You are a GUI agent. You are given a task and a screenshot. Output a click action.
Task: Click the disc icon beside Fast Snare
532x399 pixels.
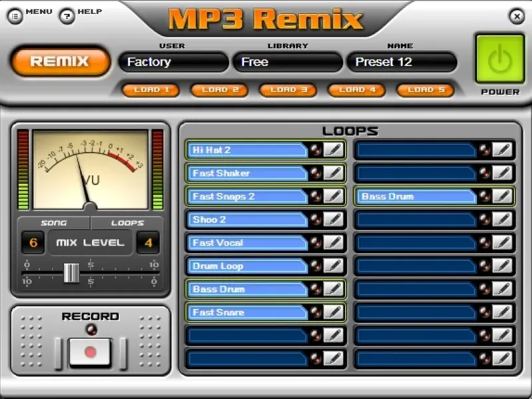coord(316,312)
